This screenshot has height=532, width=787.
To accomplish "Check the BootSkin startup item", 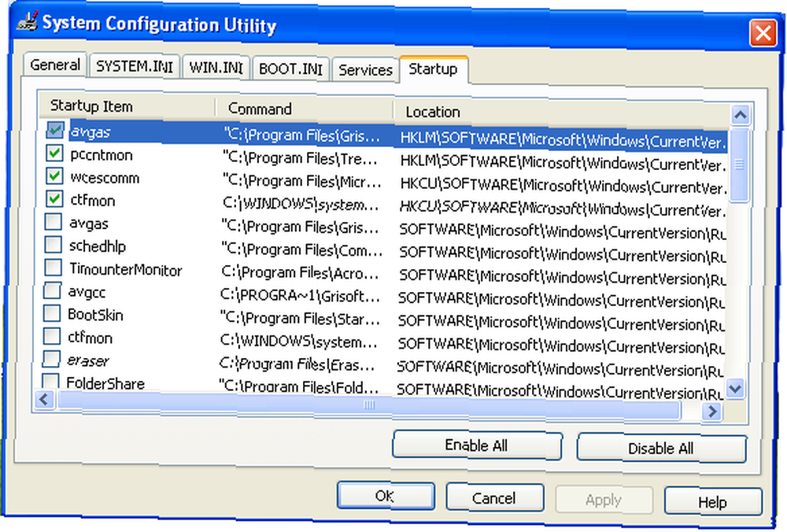I will [52, 313].
